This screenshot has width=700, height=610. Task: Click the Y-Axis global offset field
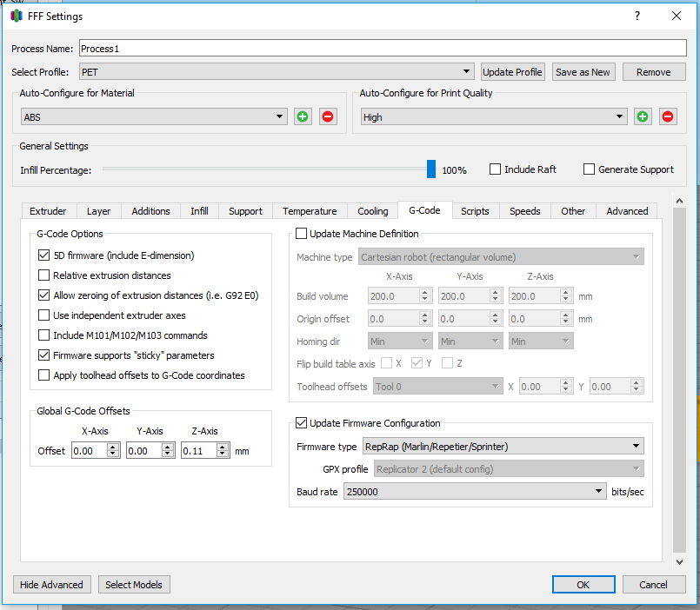point(144,451)
